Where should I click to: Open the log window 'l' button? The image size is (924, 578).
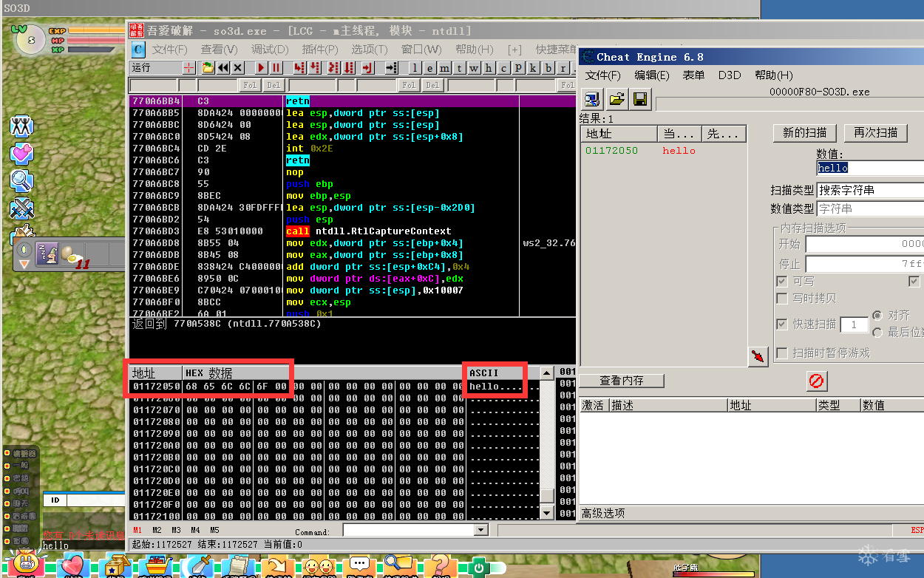pos(415,67)
